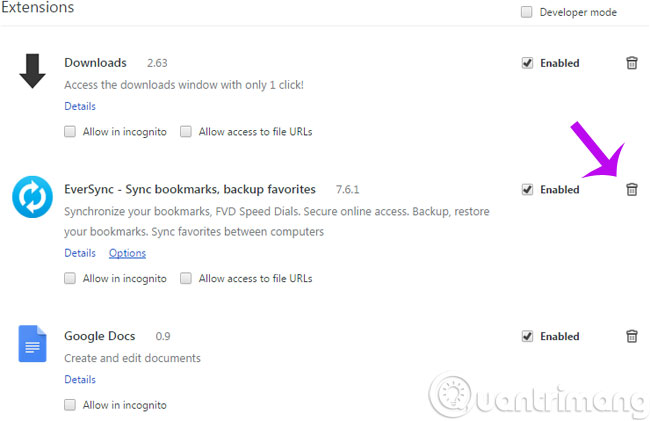Click the Downloads black arrow icon
This screenshot has width=650, height=421.
pyautogui.click(x=32, y=70)
